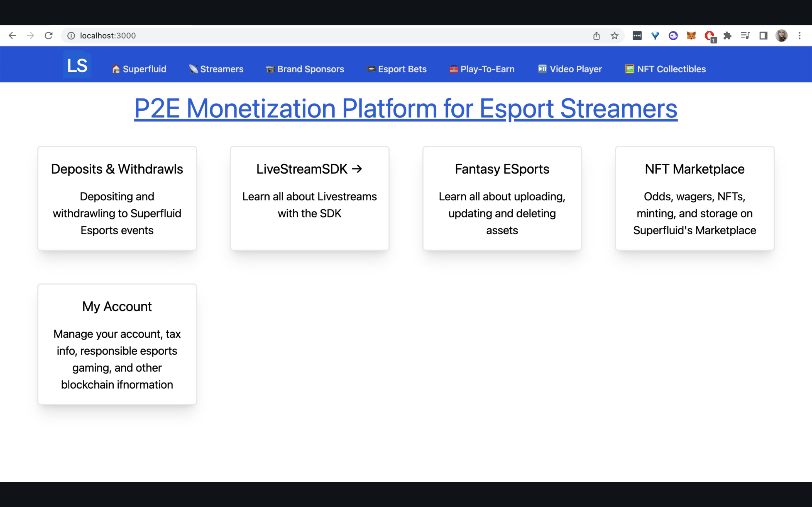The image size is (812, 507).
Task: Reload the page with refresh icon
Action: coord(49,35)
